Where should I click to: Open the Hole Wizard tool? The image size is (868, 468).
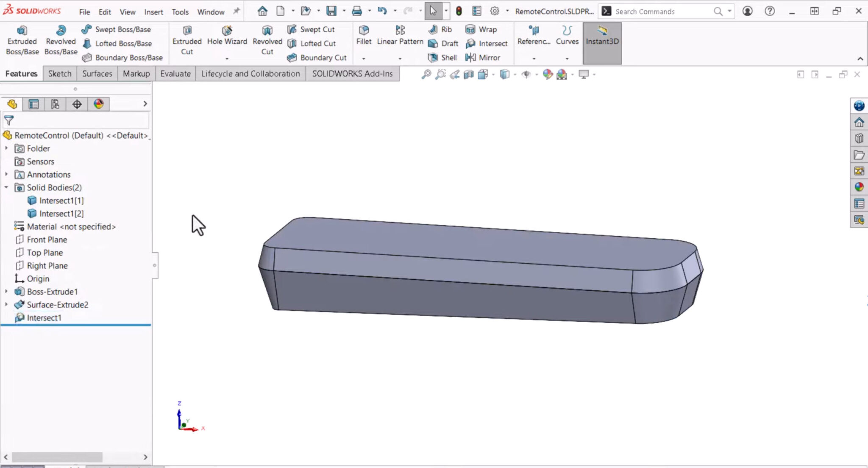pyautogui.click(x=227, y=36)
